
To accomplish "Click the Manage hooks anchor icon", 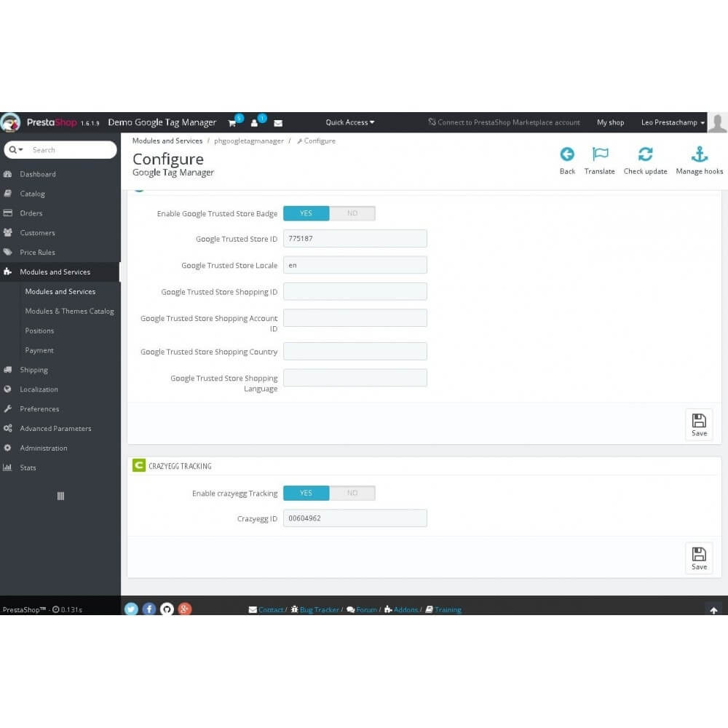I will pos(699,154).
